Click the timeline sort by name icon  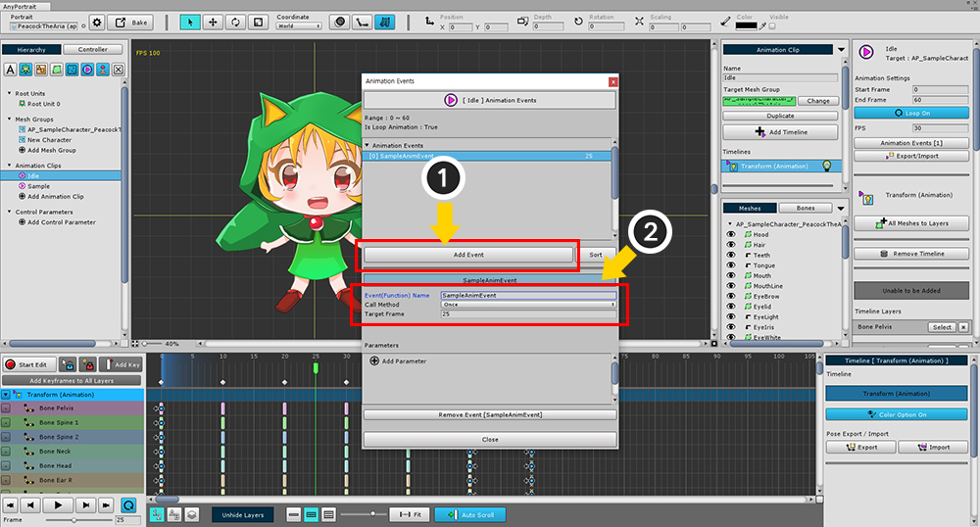(x=174, y=514)
